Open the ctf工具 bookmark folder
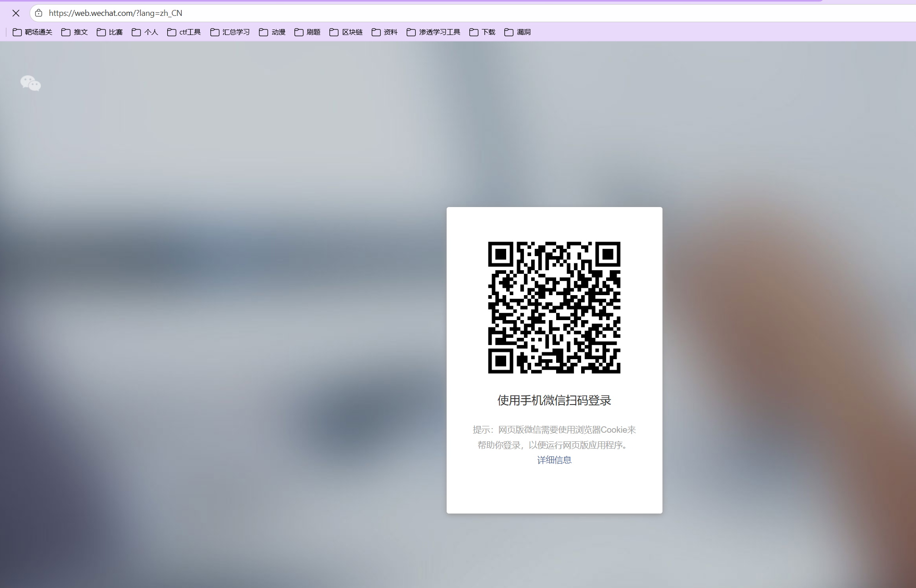 tap(184, 32)
